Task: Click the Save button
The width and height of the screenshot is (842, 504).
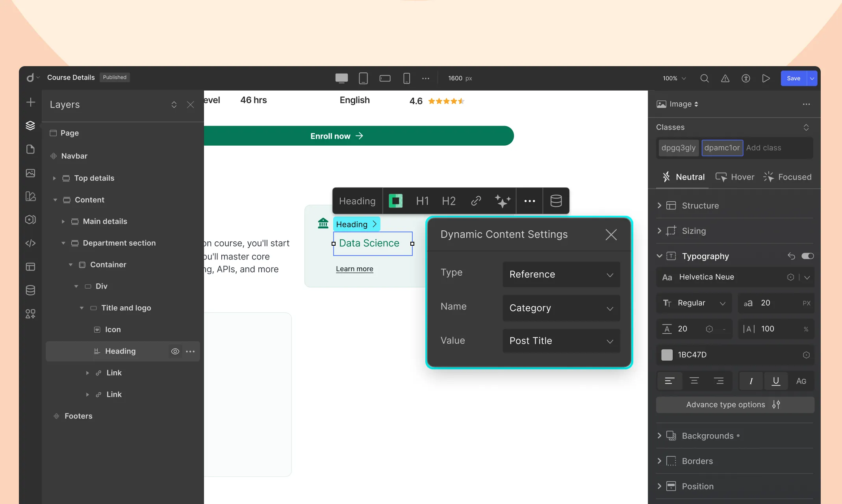Action: [794, 78]
